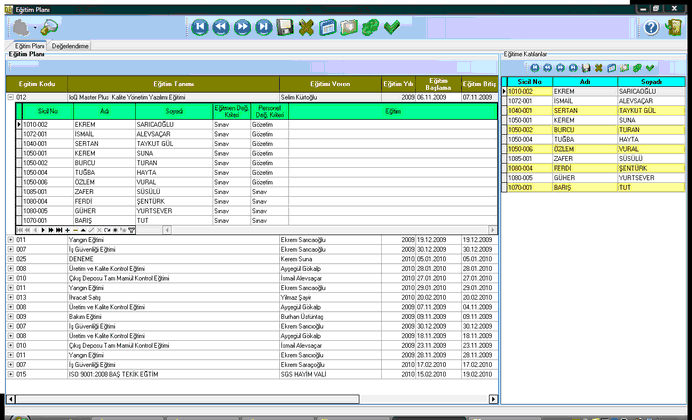Click green checkmark in Eğitime Katılanlar toolbar
The height and width of the screenshot is (420, 692).
[x=650, y=68]
